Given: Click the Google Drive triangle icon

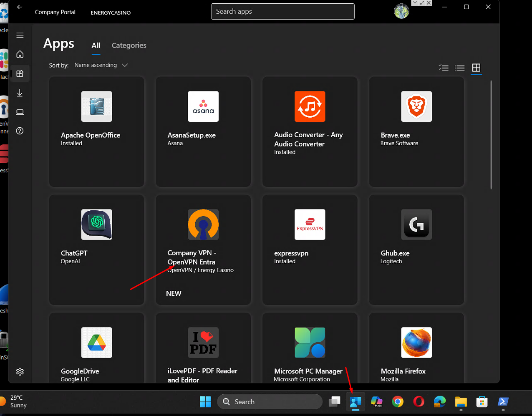Looking at the screenshot, I should click(x=96, y=343).
